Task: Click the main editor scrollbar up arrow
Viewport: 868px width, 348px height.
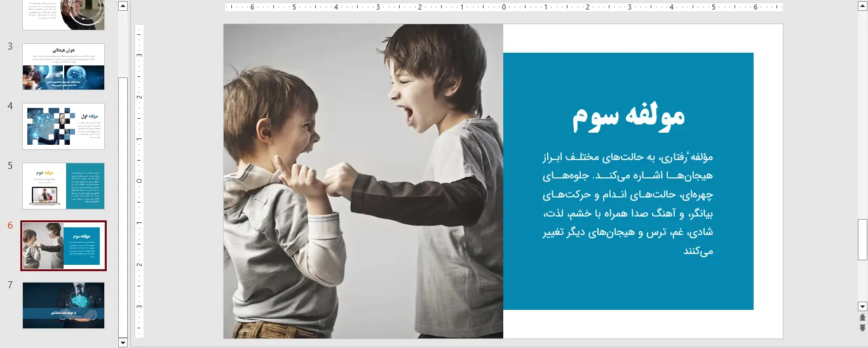Action: [862, 6]
